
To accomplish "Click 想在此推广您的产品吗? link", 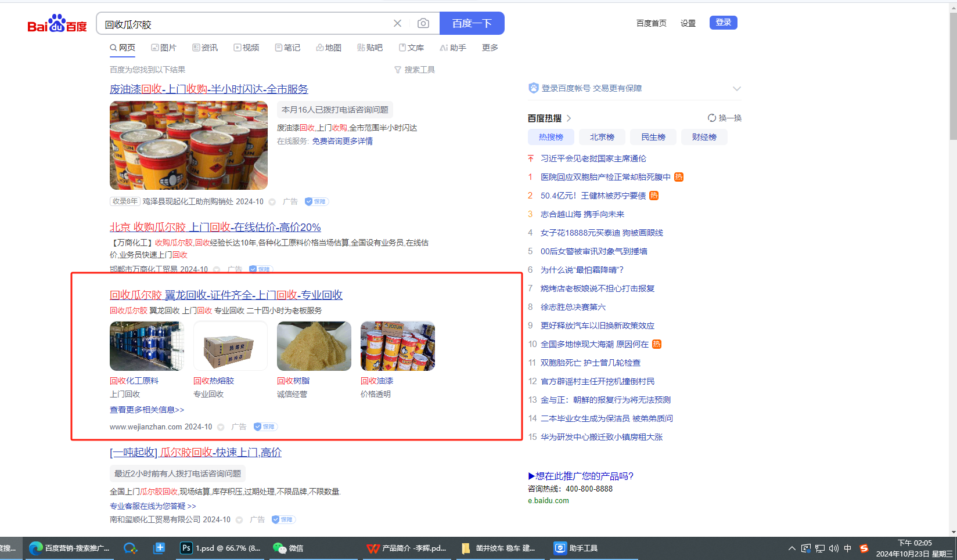I will click(581, 476).
